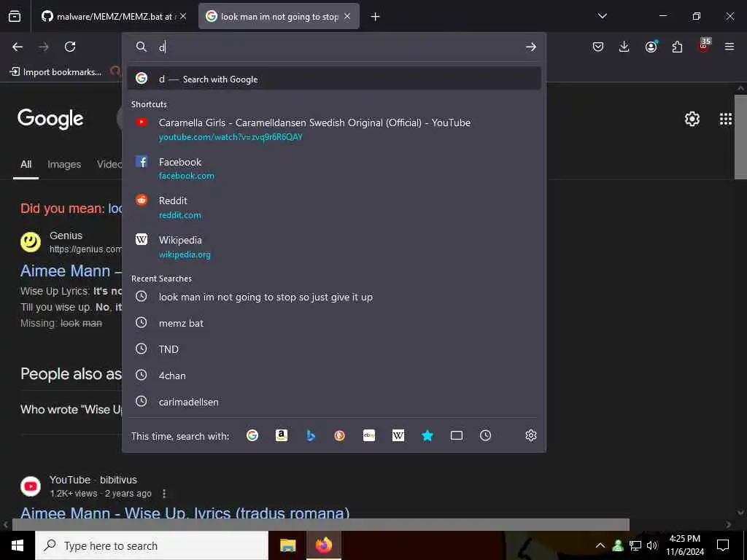The image size is (747, 560).
Task: Open the new tab with plus button
Action: [376, 17]
